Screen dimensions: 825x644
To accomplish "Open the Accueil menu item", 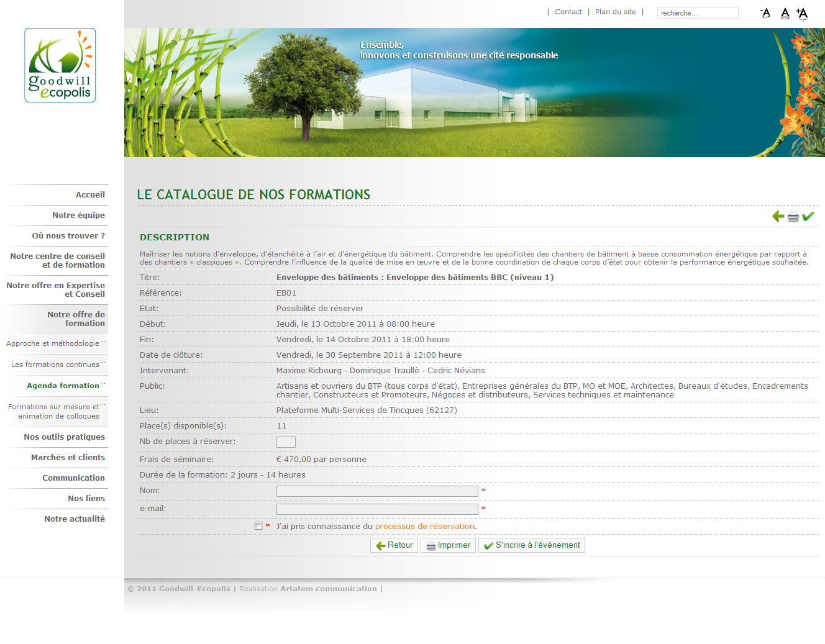I will point(90,195).
